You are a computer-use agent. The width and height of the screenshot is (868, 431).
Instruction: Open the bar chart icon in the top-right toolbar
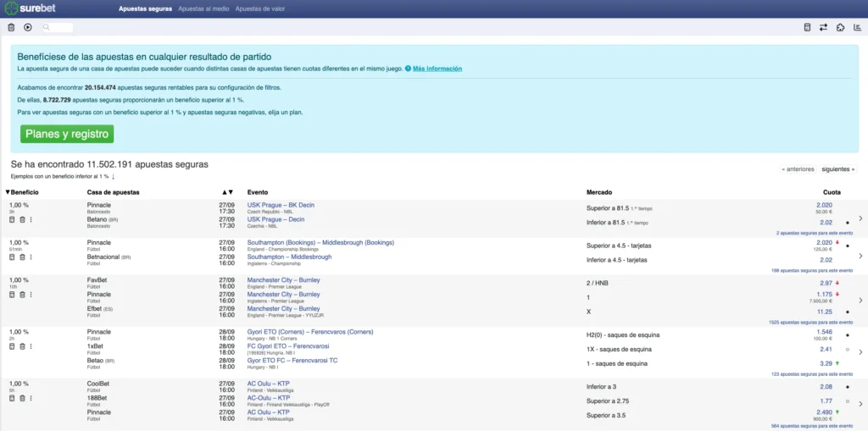[857, 27]
